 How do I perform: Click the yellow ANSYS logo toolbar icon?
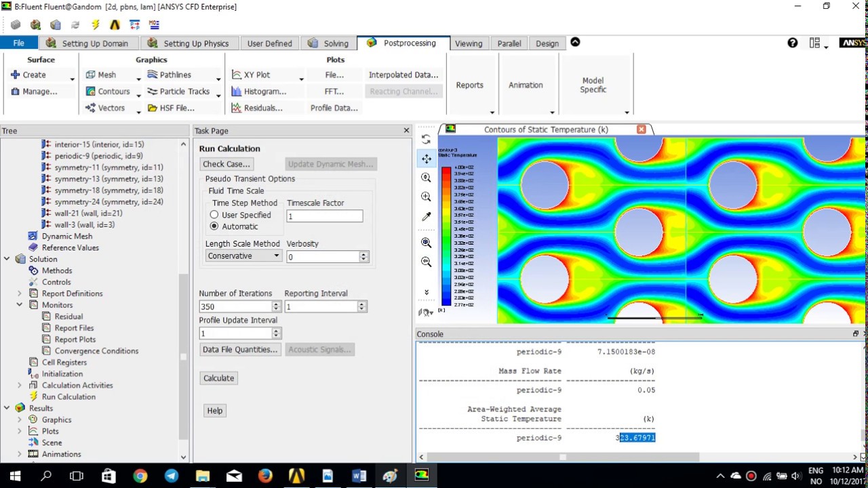[115, 25]
